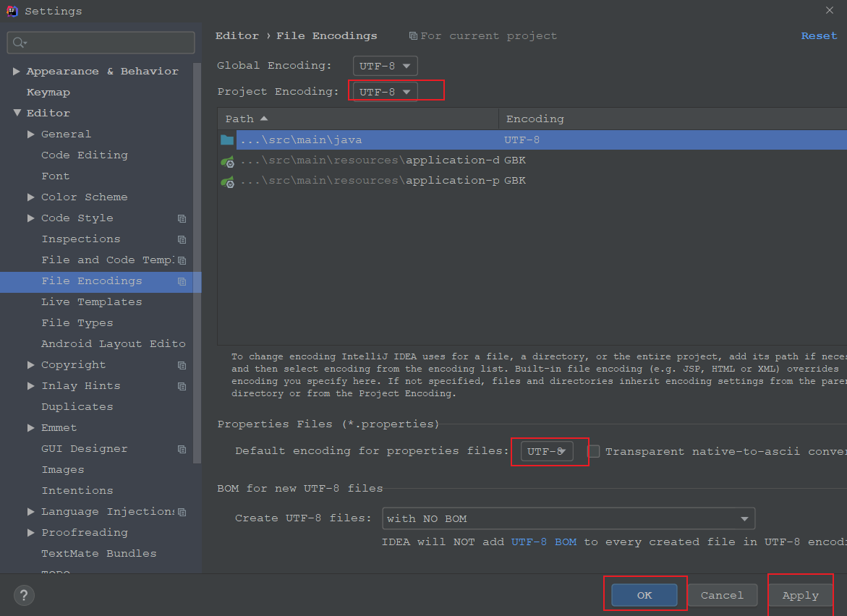This screenshot has height=616, width=847.
Task: Click the project-level icon next to Copyright
Action: point(182,366)
